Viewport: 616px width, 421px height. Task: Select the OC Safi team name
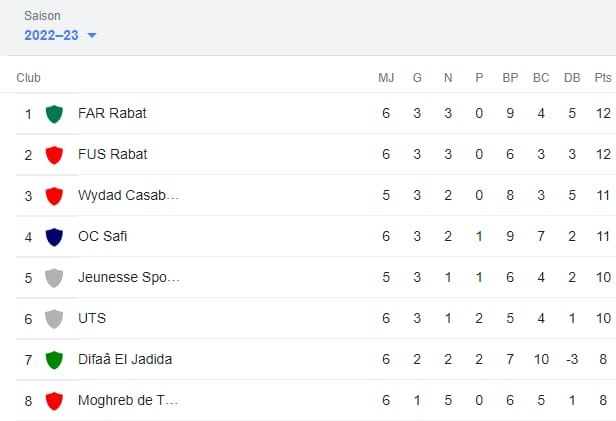pos(103,236)
